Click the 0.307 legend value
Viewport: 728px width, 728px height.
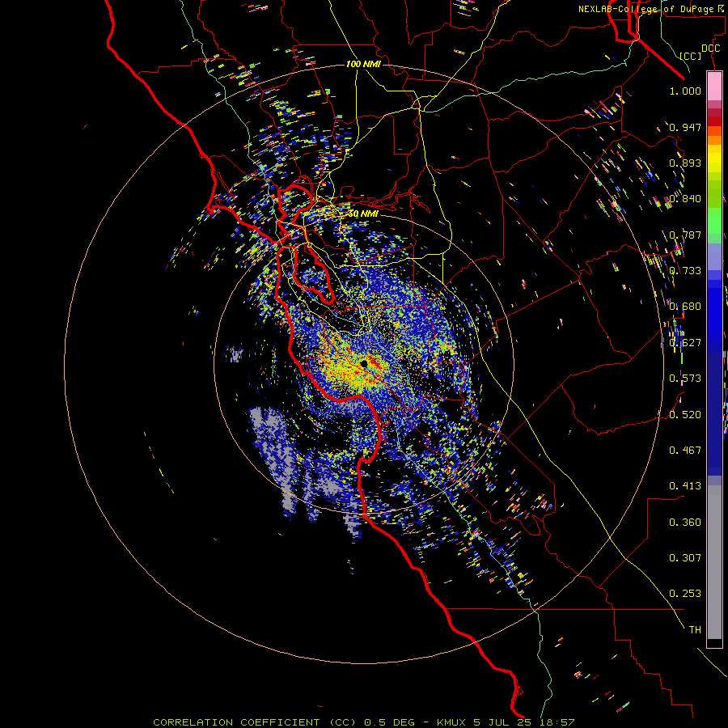tap(685, 558)
